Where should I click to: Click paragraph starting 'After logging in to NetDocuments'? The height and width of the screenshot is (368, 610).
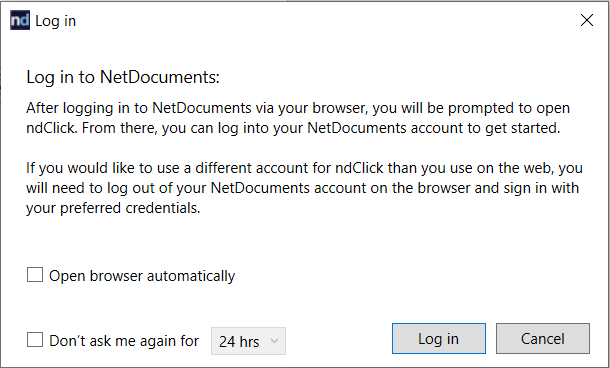pyautogui.click(x=298, y=118)
